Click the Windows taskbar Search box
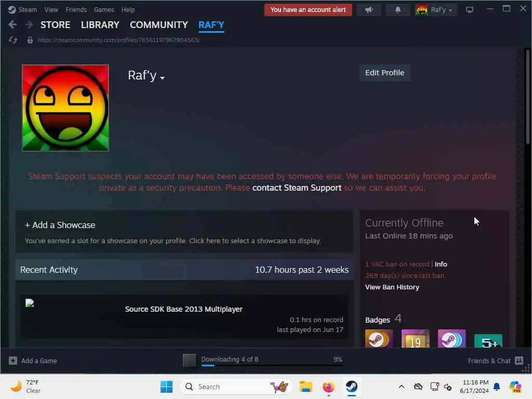 pyautogui.click(x=236, y=387)
